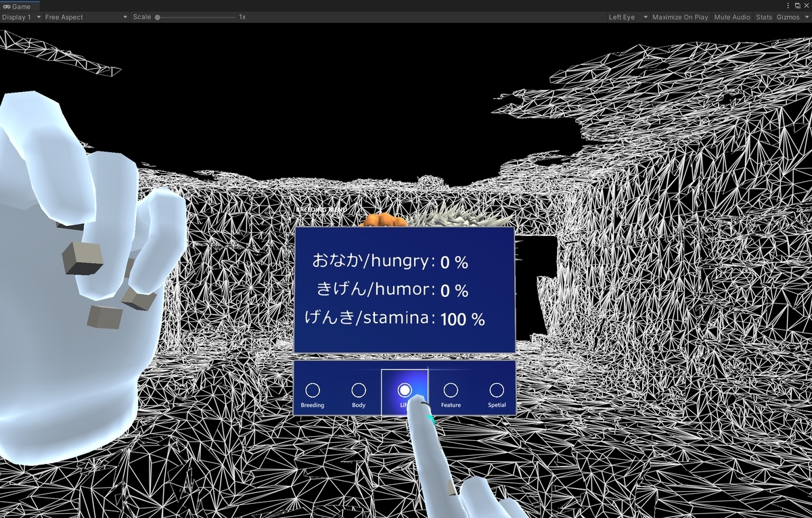Toggle Mute Audio
812x518 pixels.
[x=732, y=17]
